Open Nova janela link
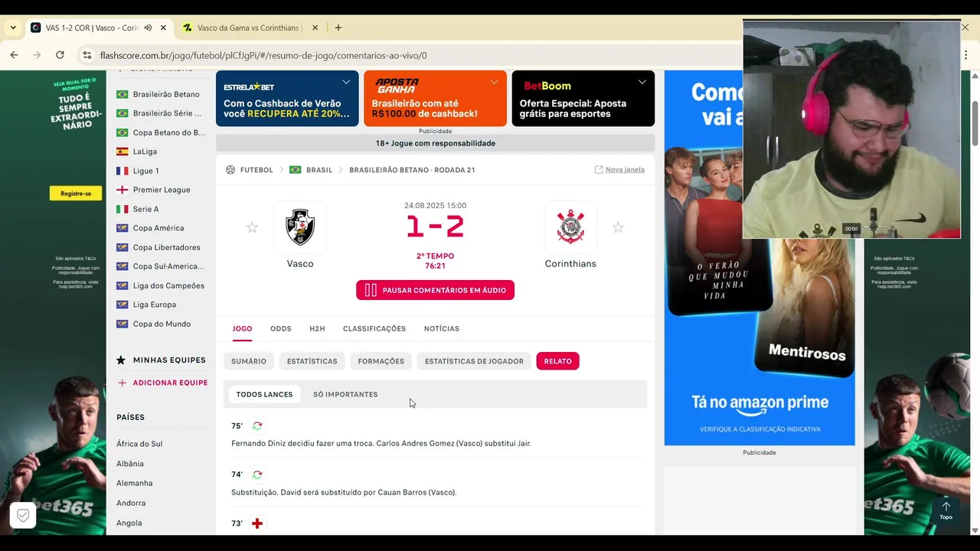The height and width of the screenshot is (551, 980). [x=619, y=170]
